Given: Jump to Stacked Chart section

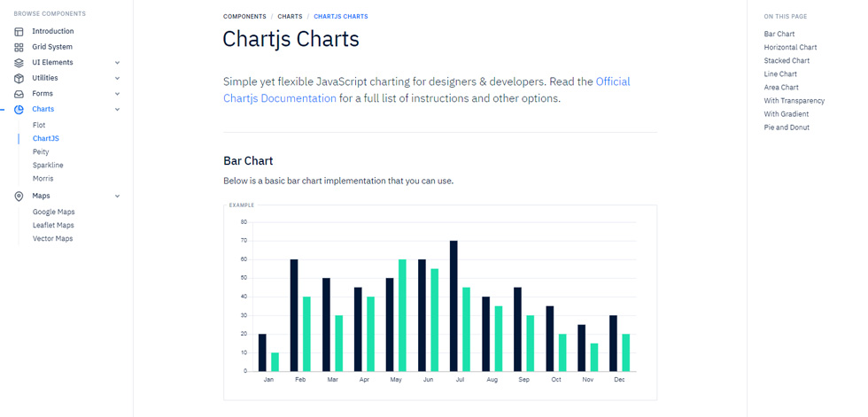Looking at the screenshot, I should (x=787, y=60).
